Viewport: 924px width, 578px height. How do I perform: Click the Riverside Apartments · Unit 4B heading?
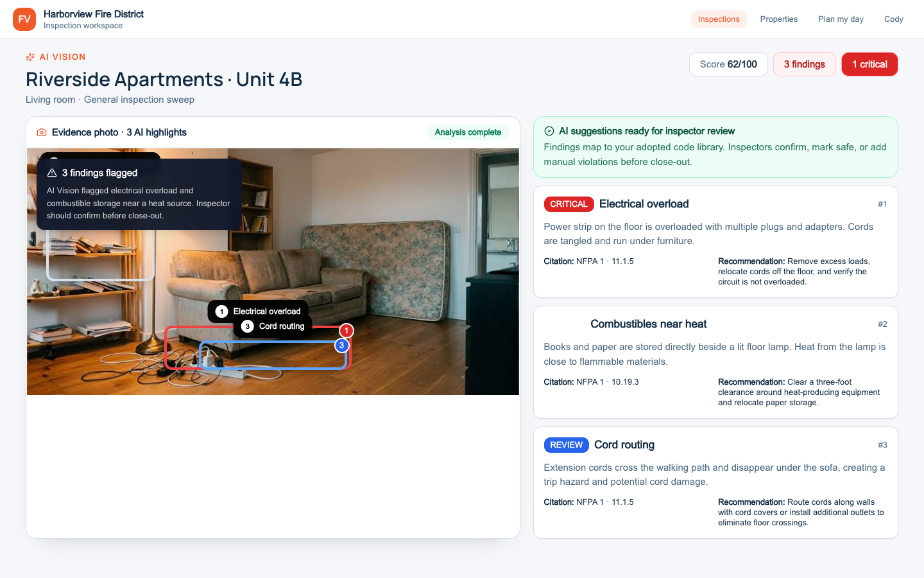(164, 80)
